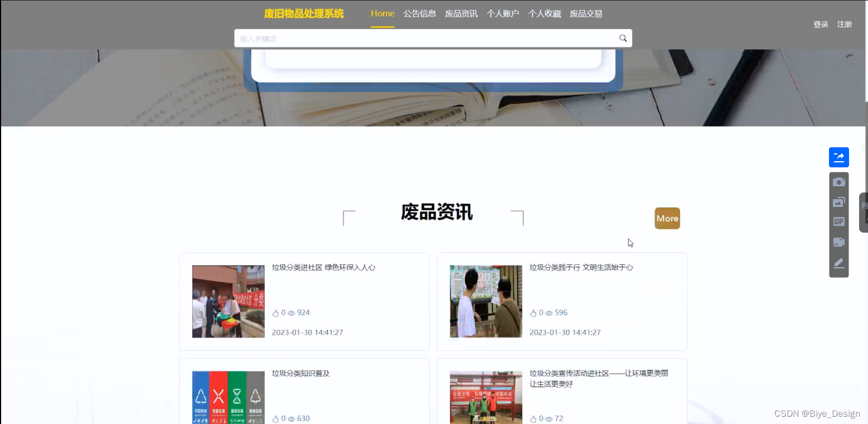Click the camera screenshot icon
This screenshot has width=868, height=424.
(838, 182)
